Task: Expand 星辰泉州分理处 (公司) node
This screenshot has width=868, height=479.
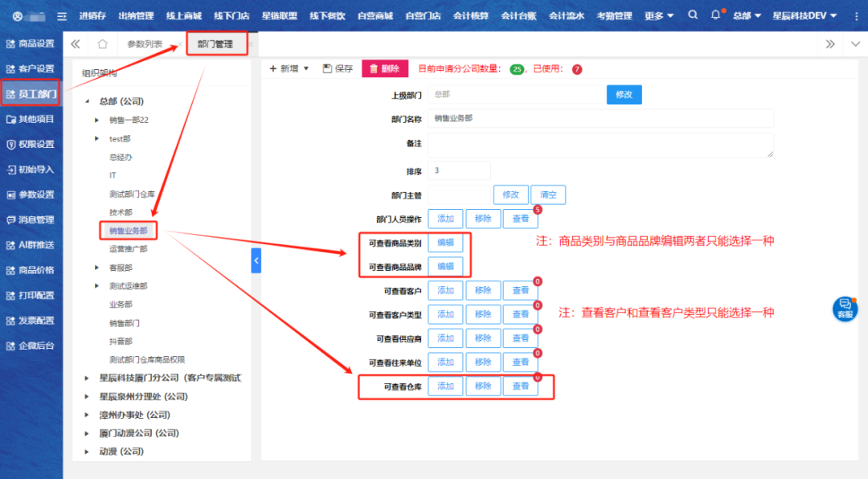Action: coord(88,396)
